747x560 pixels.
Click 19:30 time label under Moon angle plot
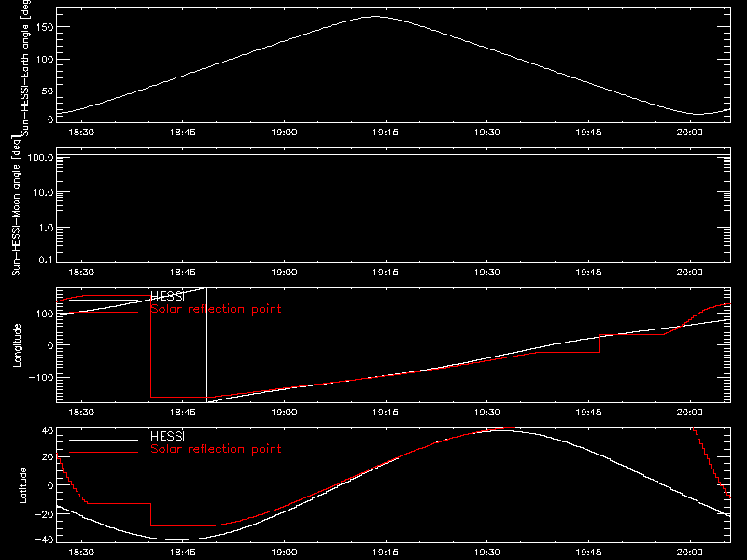(486, 272)
